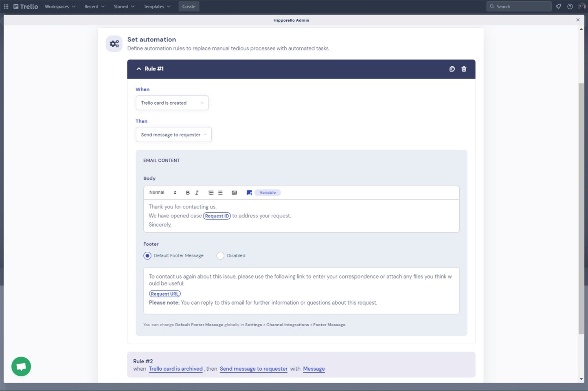The width and height of the screenshot is (588, 391).
Task: Expand the collapsed Rule #2 row
Action: coord(301,365)
